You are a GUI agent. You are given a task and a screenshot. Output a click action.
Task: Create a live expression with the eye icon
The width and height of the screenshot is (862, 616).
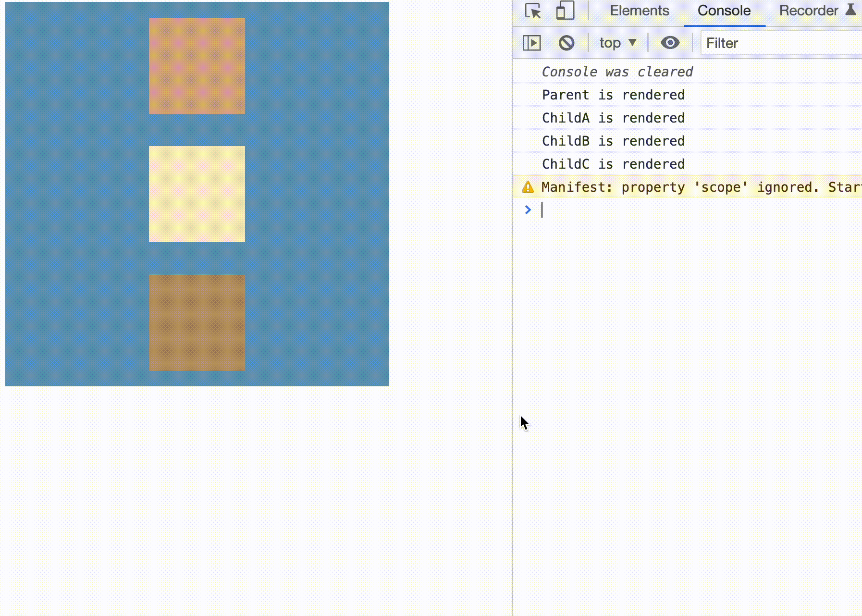(670, 43)
